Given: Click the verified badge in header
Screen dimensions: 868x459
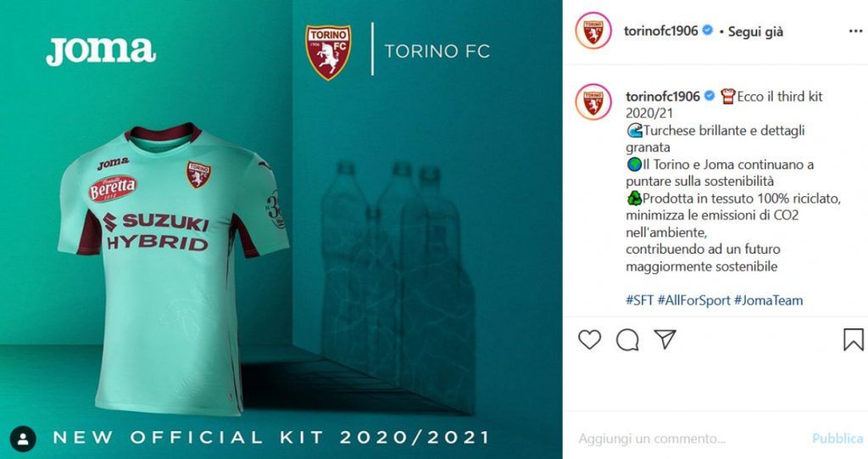Looking at the screenshot, I should click(708, 31).
